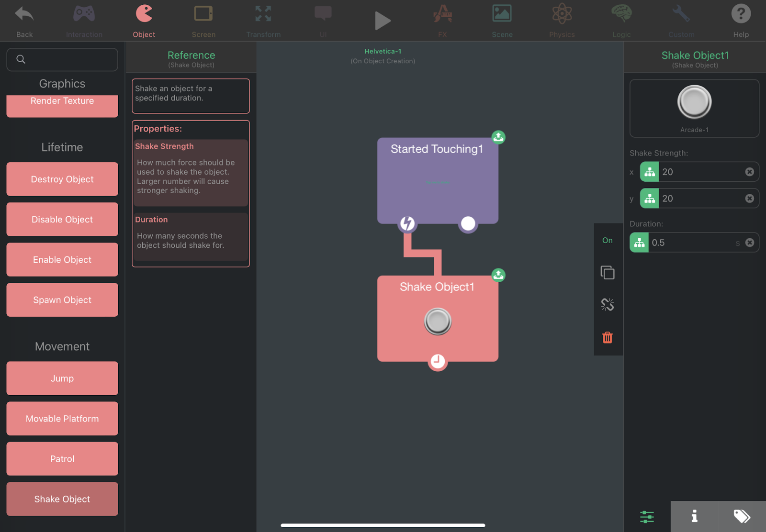
Task: Add a Movable Platform behavior
Action: 62,418
